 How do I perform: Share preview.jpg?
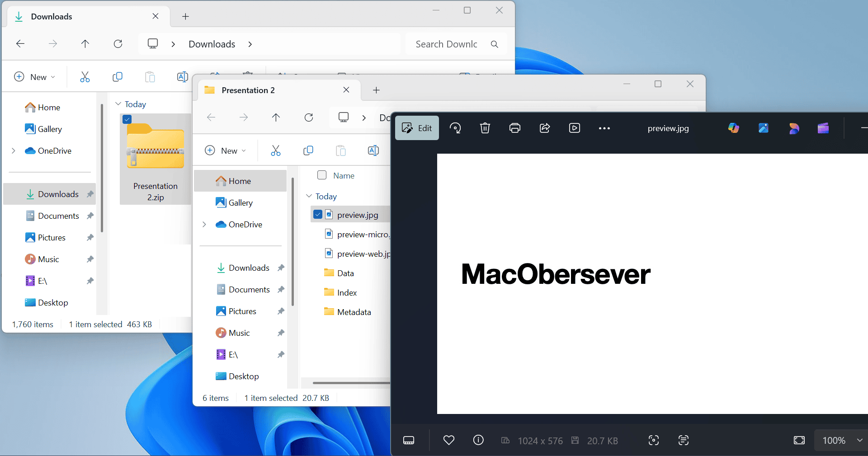click(544, 128)
